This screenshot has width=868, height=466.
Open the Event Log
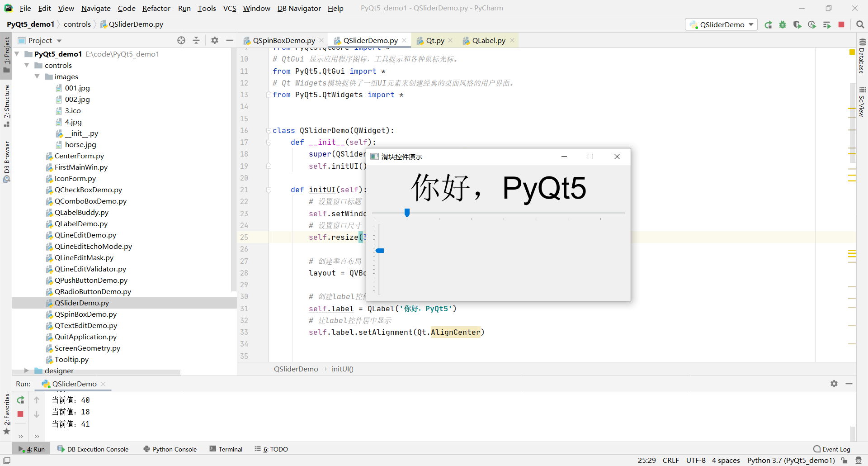[832, 449]
